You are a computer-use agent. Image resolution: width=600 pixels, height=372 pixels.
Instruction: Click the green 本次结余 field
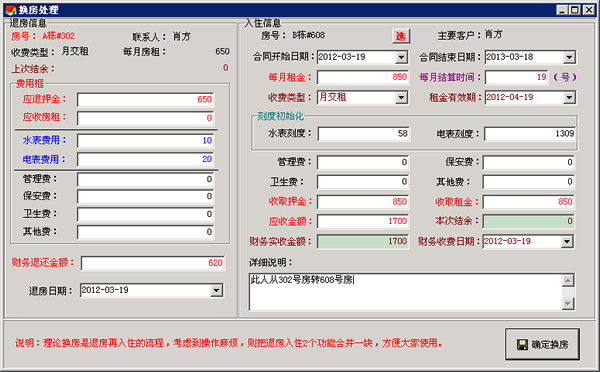pyautogui.click(x=528, y=221)
